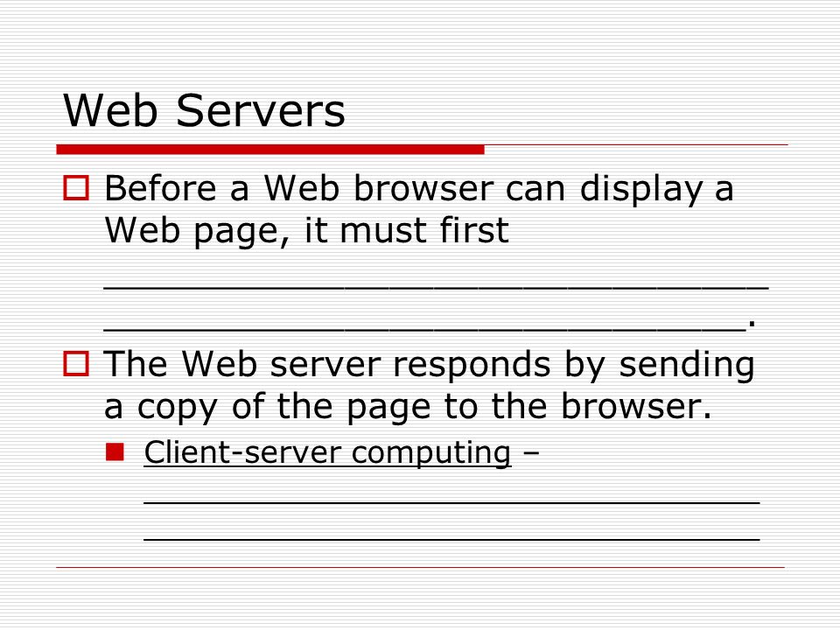This screenshot has width=840, height=630.
Task: Click the last blank line above the bottom red rule
Action: coord(451,539)
